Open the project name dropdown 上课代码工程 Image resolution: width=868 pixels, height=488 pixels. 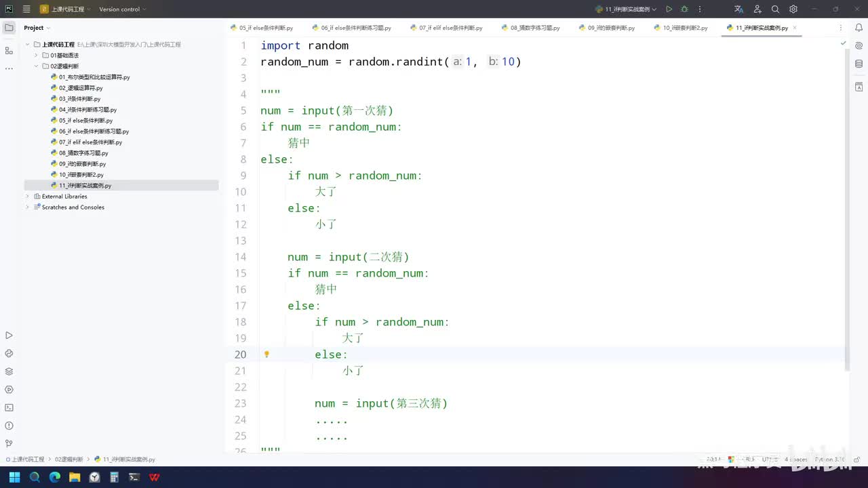point(64,9)
